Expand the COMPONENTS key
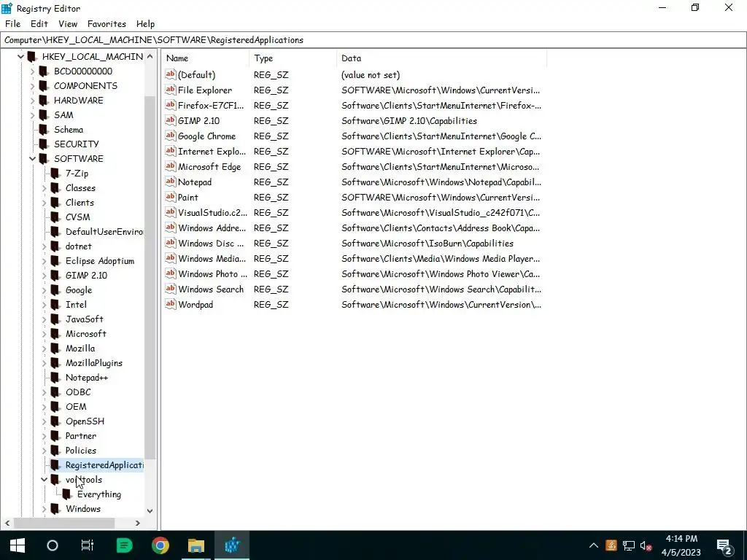Screen dimensions: 747x560 [x=32, y=86]
